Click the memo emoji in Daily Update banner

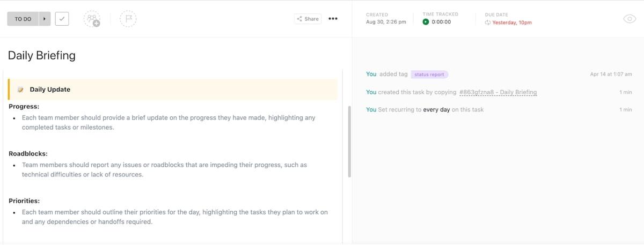pos(20,90)
